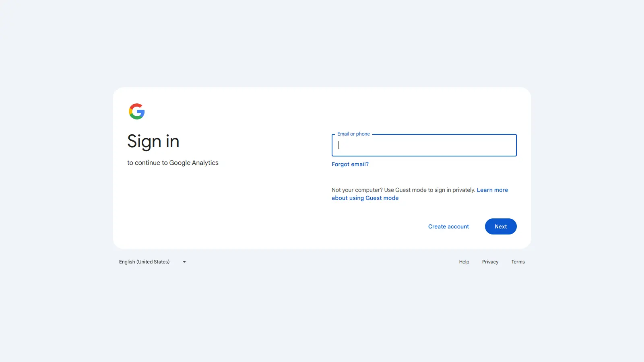
Task: Select Create account
Action: coord(448,226)
